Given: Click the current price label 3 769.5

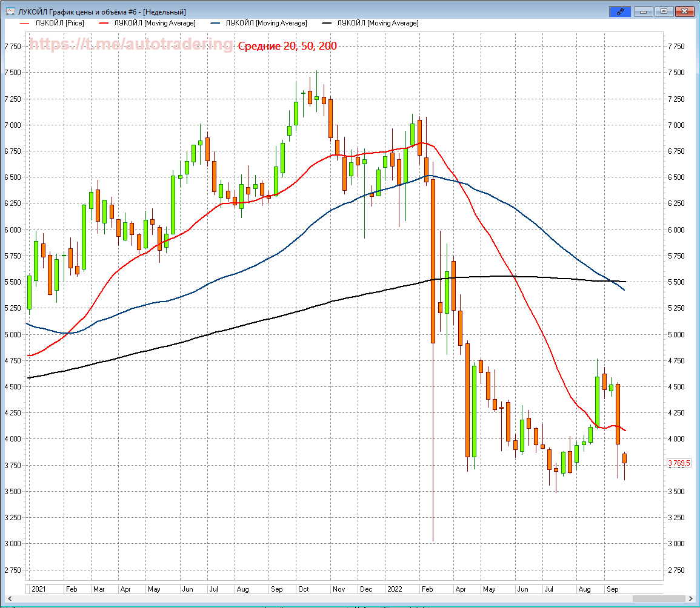Looking at the screenshot, I should [679, 463].
